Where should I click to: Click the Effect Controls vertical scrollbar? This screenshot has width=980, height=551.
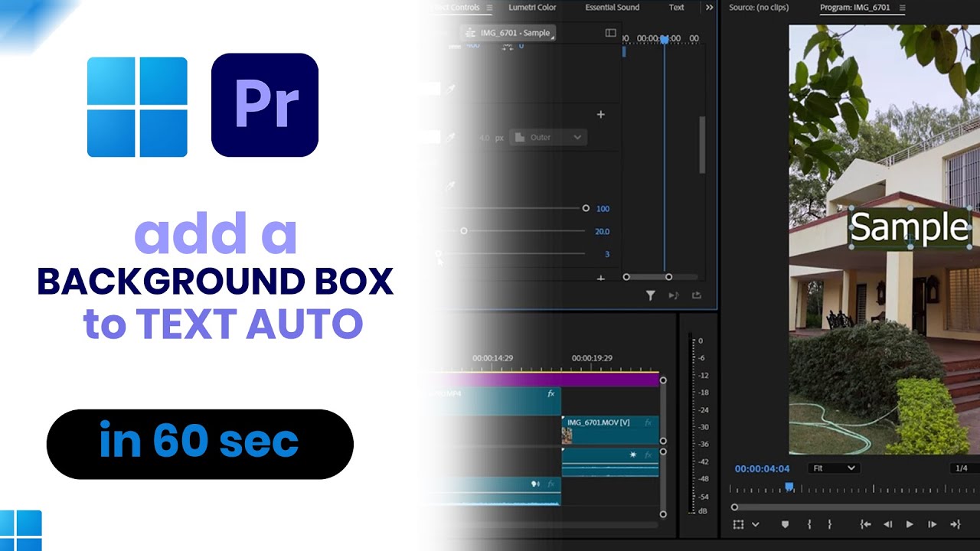point(702,145)
